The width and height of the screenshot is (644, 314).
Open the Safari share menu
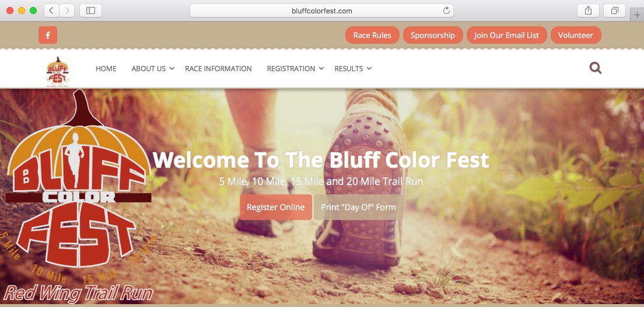pos(588,11)
